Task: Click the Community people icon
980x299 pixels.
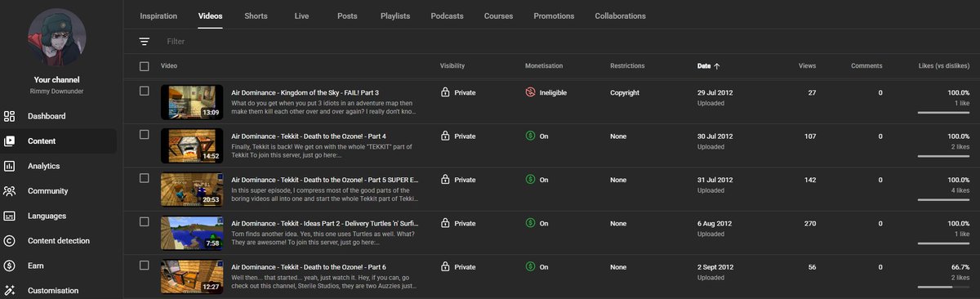Action: [10, 191]
